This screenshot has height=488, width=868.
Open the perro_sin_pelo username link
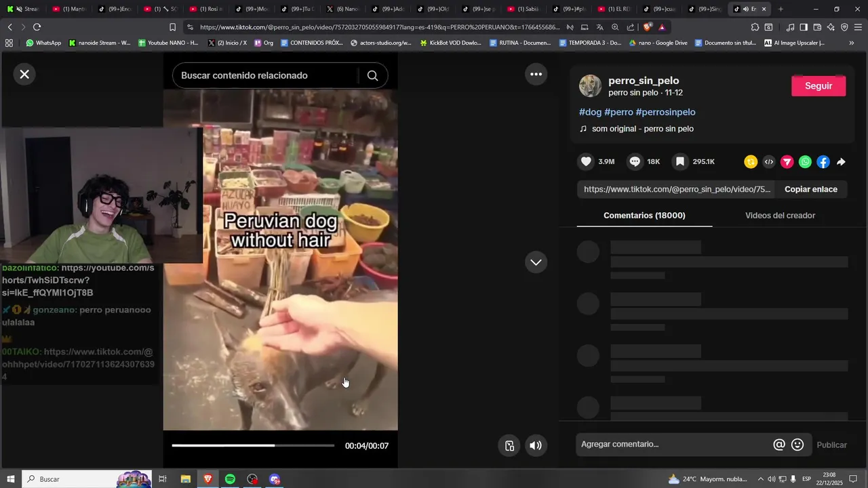(x=644, y=81)
